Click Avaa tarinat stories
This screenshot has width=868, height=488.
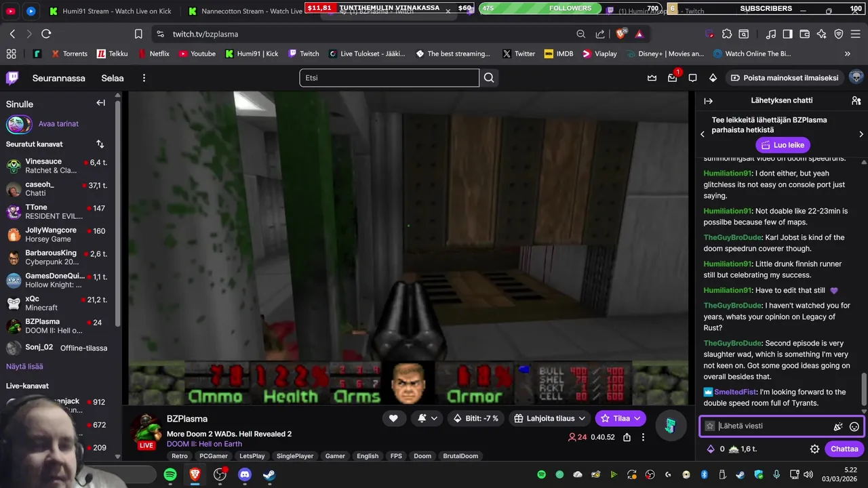point(58,124)
